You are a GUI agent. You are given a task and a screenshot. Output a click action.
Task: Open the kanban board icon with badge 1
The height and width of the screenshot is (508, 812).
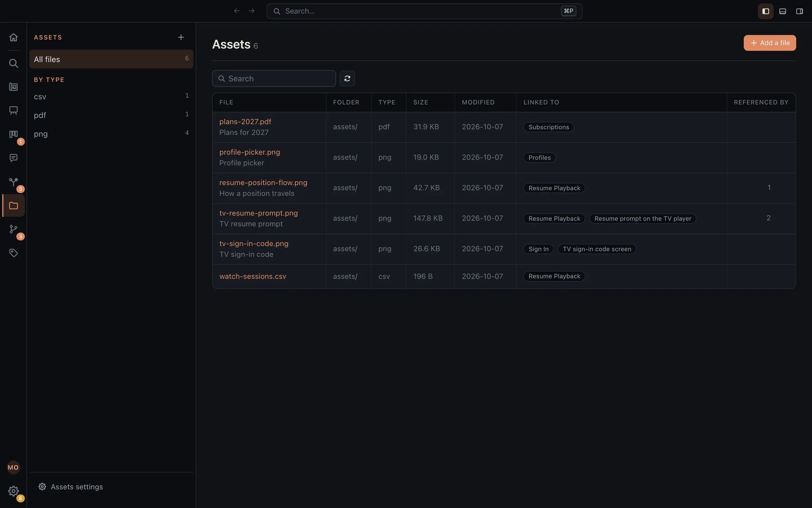point(14,134)
